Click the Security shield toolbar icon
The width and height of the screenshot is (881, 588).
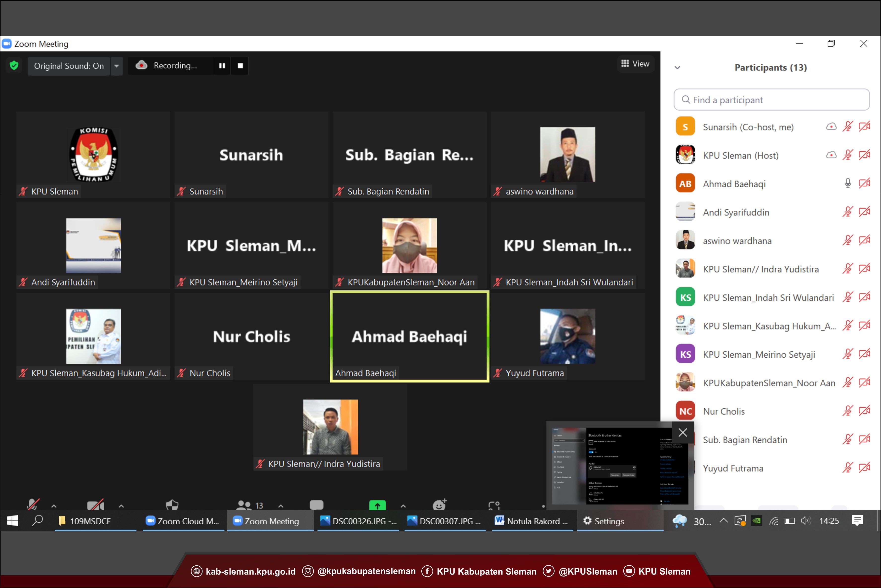(x=172, y=505)
